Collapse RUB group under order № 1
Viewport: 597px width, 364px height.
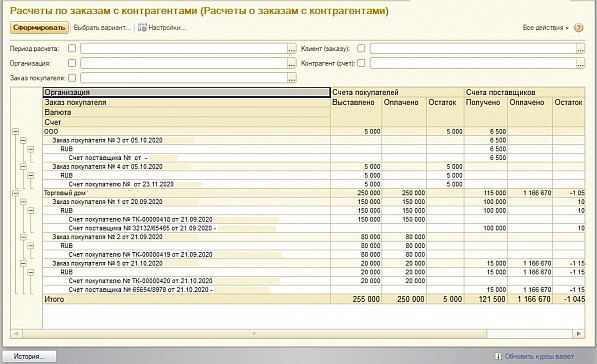[x=30, y=211]
